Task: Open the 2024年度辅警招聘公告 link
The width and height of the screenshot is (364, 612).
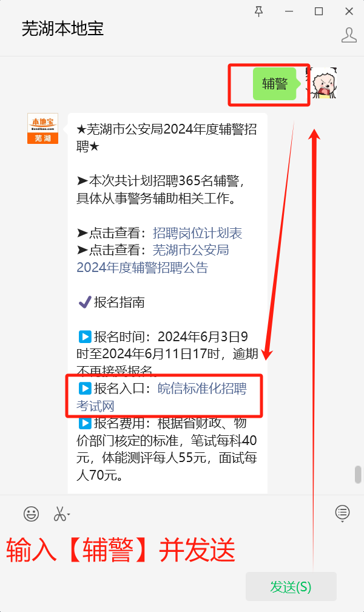Action: pos(143,267)
